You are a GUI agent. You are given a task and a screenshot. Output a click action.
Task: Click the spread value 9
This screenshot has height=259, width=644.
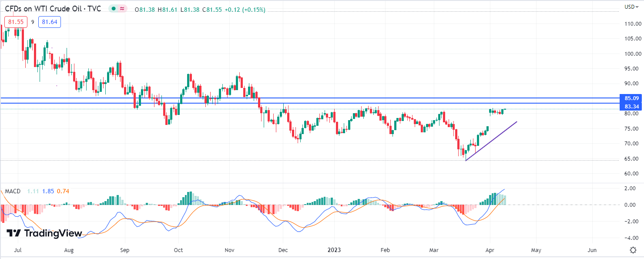[x=33, y=22]
